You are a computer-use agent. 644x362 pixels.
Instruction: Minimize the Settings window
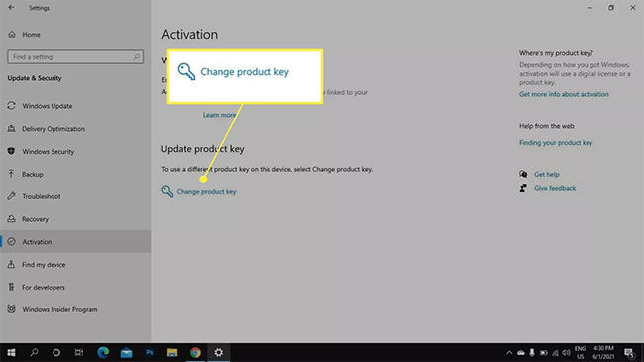590,8
